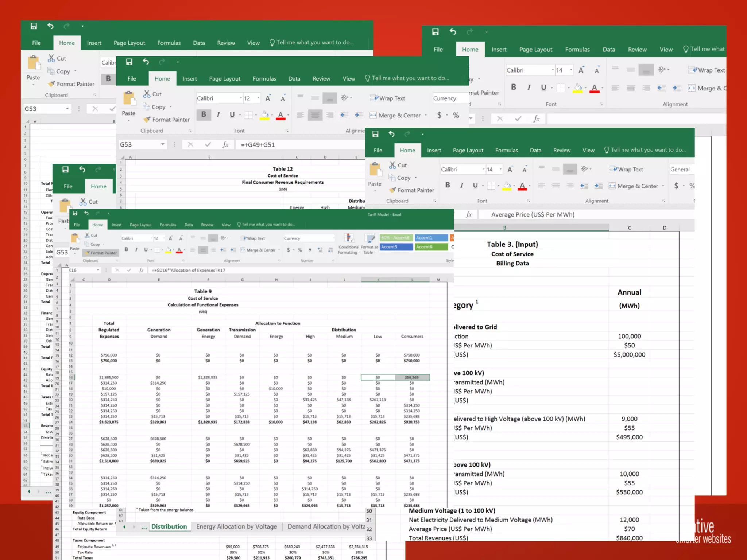Screen dimensions: 747x560
Task: Toggle Underline in Table 3 window ribbon
Action: pos(475,186)
